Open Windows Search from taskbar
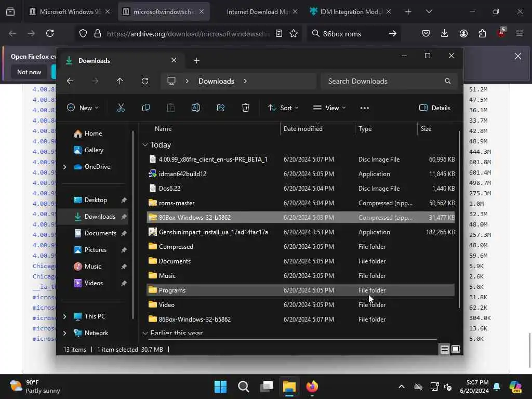Screen dimensions: 532x399 [x=244, y=387]
